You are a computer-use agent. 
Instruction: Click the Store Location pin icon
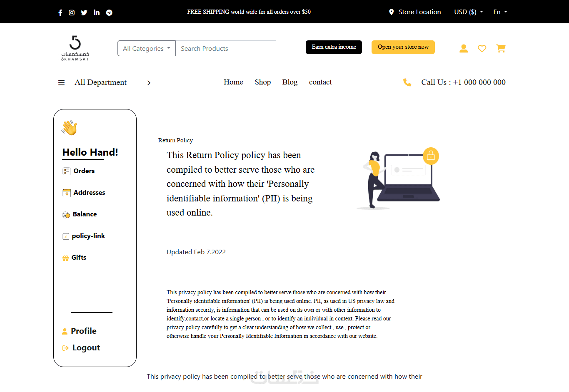pyautogui.click(x=391, y=12)
